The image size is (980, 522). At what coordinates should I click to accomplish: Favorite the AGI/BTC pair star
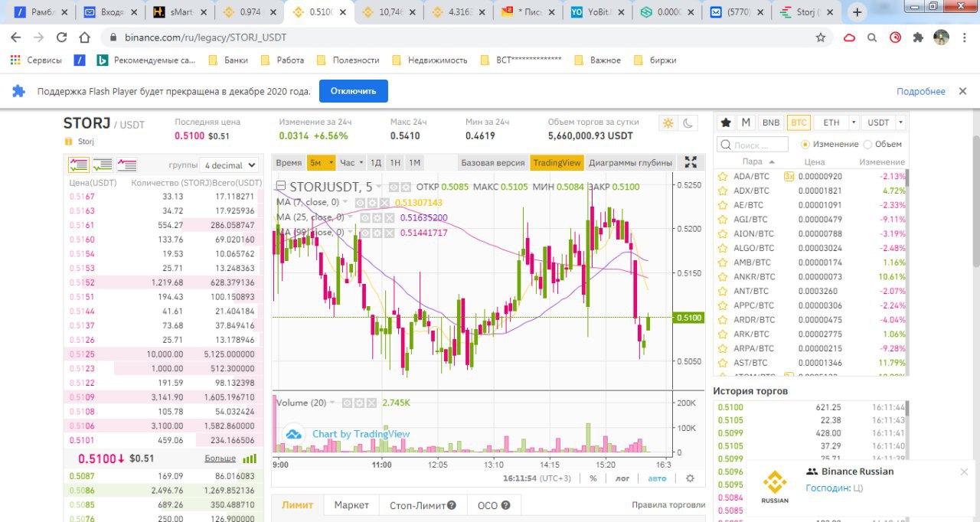click(723, 219)
